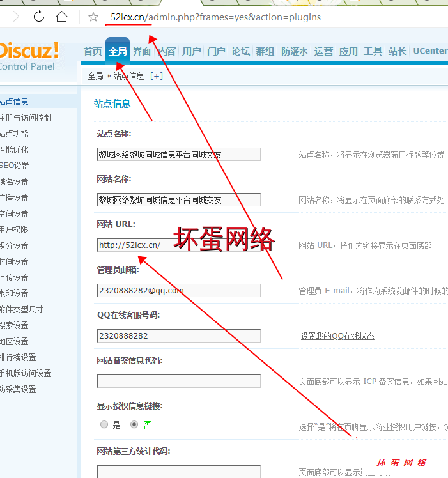Screen dimensions: 448x478
Task: Open 时间设置 in the sidebar
Action: (14, 261)
